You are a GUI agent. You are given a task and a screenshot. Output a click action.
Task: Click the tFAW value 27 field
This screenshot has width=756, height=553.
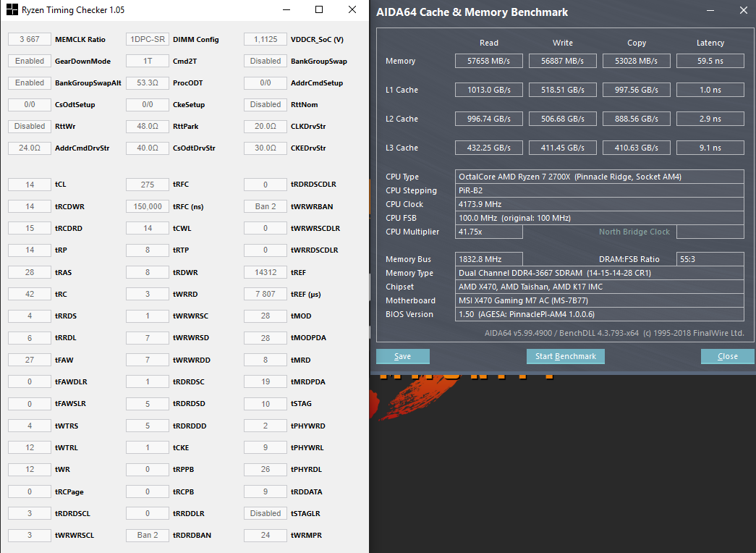click(x=30, y=360)
